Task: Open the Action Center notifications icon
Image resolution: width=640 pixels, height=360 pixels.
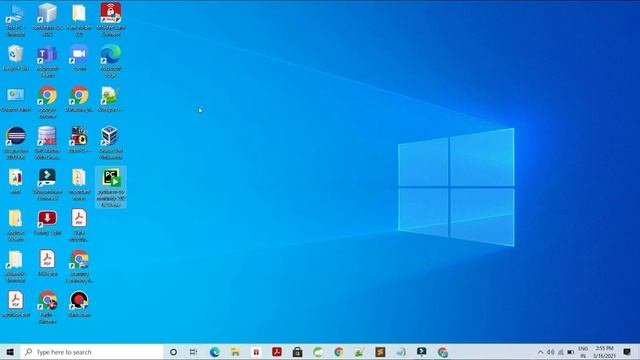Action: [x=627, y=352]
